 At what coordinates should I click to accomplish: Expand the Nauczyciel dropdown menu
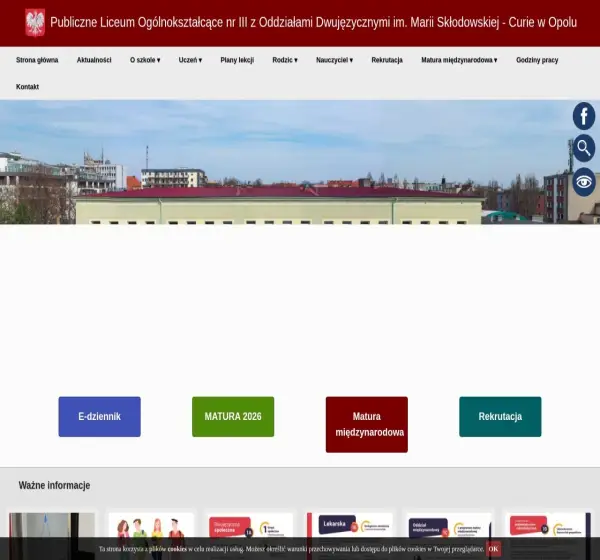pyautogui.click(x=334, y=60)
